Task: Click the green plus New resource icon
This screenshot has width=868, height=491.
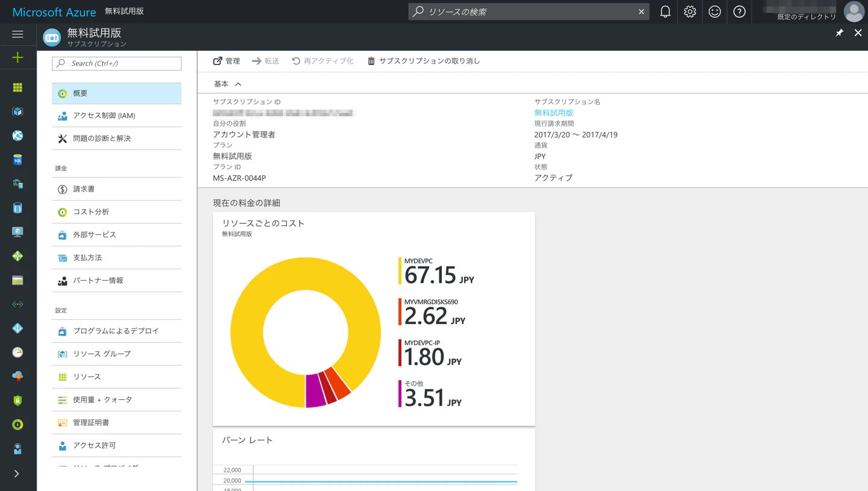Action: [x=17, y=58]
